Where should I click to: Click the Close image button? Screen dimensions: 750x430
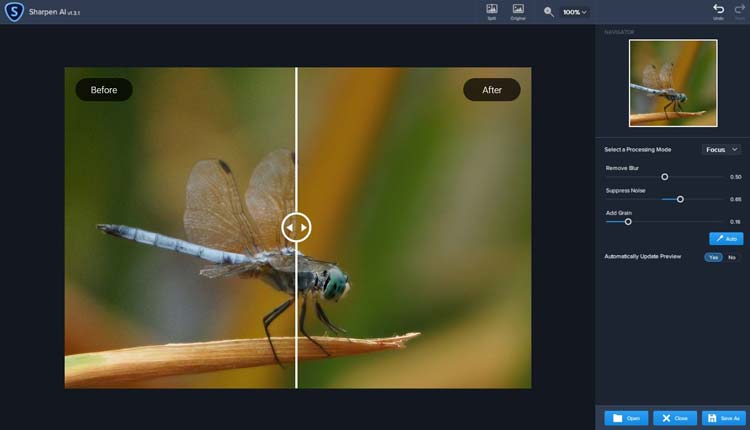[x=675, y=418]
